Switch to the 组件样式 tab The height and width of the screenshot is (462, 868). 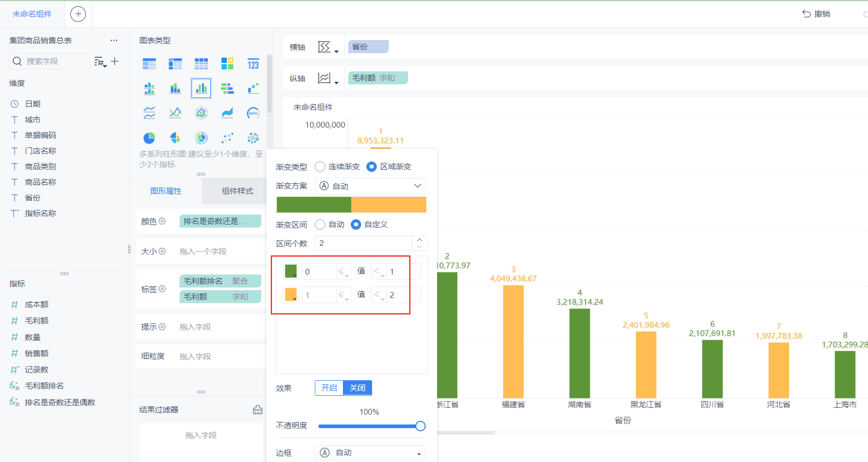coord(237,191)
